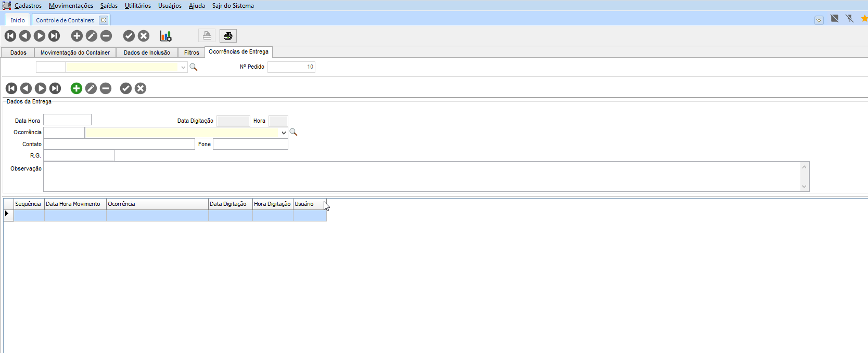Click the crossed-out flag icon

835,19
